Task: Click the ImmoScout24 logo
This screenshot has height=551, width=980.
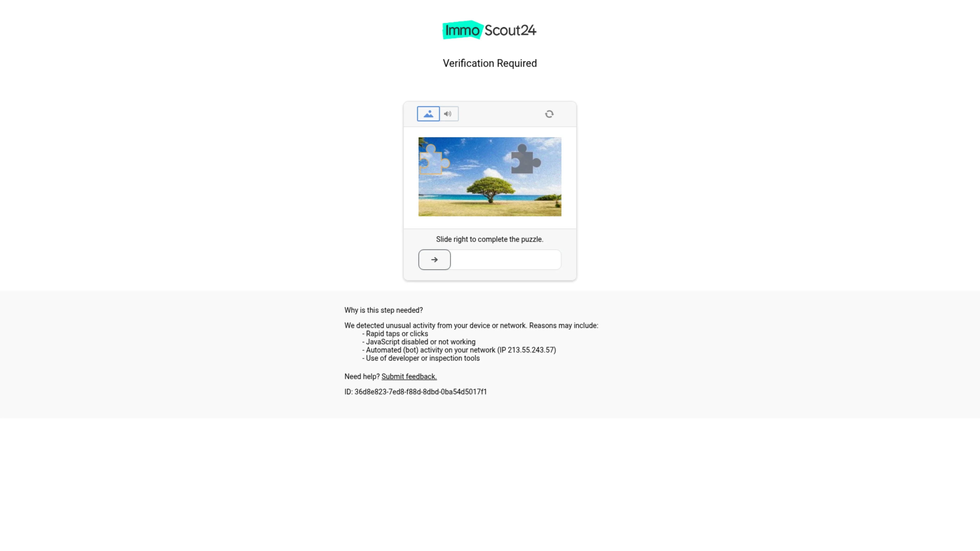Action: coord(490,30)
